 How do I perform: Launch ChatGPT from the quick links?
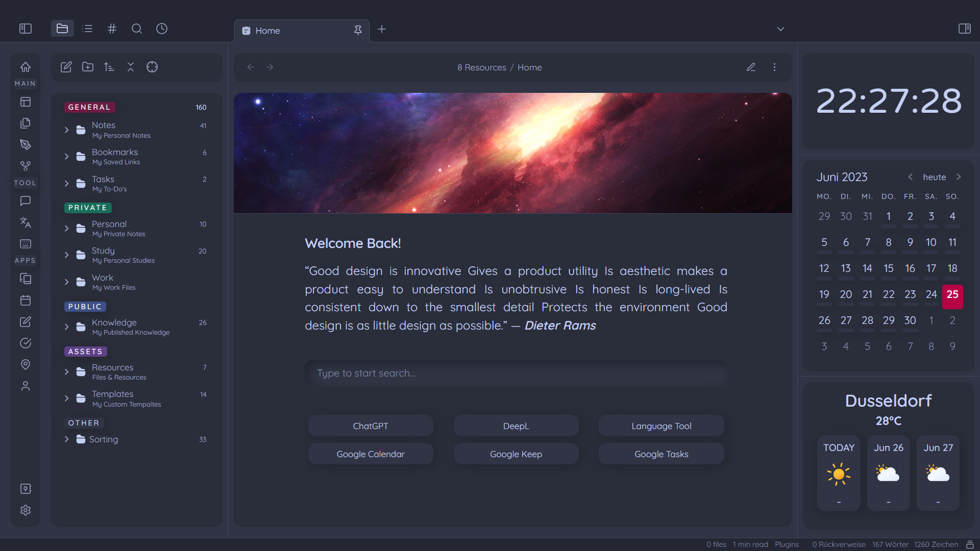tap(371, 425)
